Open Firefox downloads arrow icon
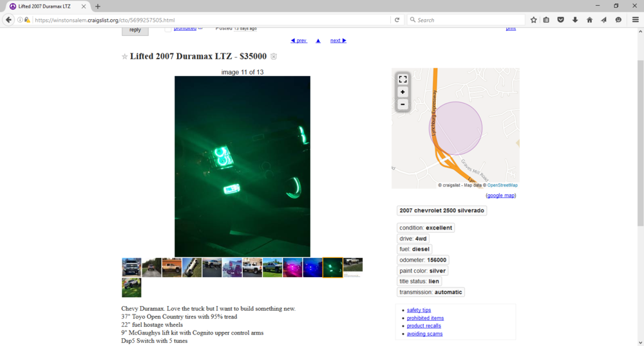Image resolution: width=644 pixels, height=346 pixels. tap(575, 20)
